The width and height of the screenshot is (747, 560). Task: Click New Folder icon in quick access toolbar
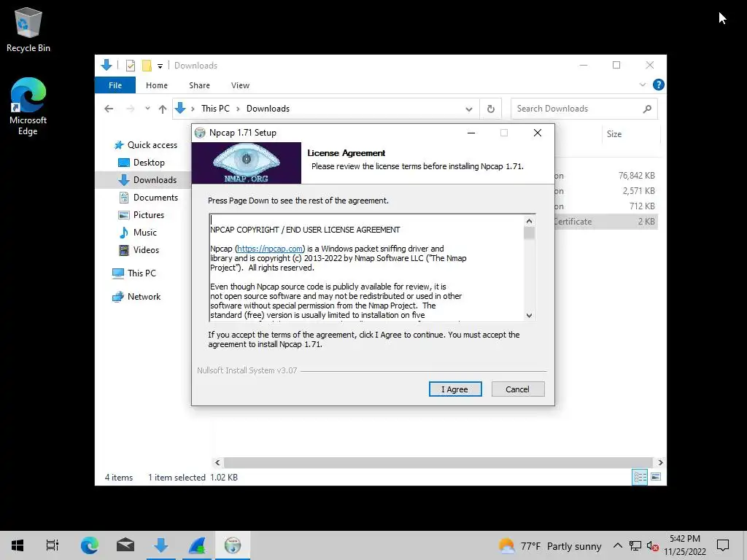tap(147, 65)
